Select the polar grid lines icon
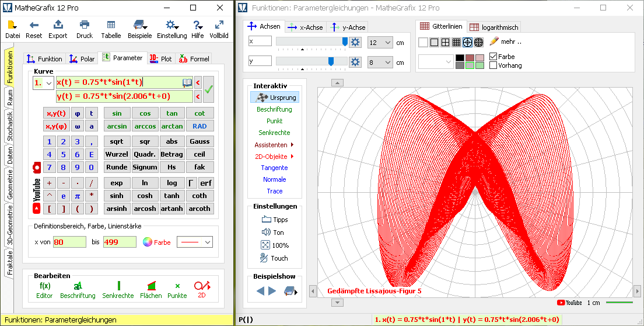Screen dimensions: 644x326 click(467, 42)
